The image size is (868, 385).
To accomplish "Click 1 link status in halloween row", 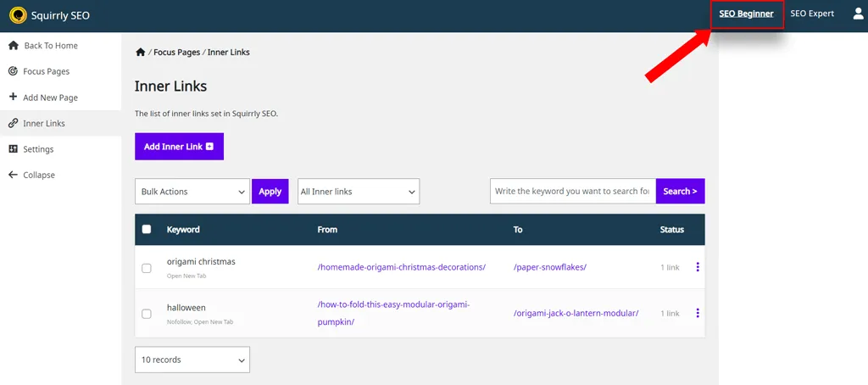I will click(670, 313).
